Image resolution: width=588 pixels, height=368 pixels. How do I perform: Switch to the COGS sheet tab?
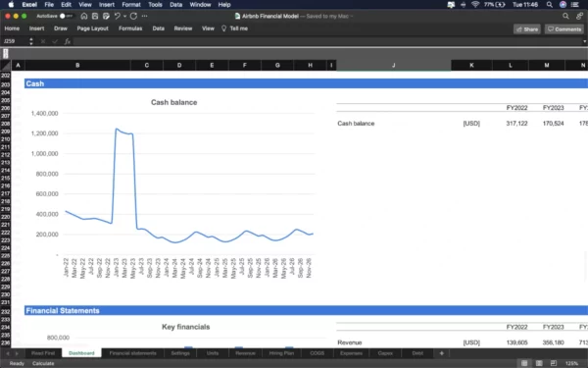[318, 353]
